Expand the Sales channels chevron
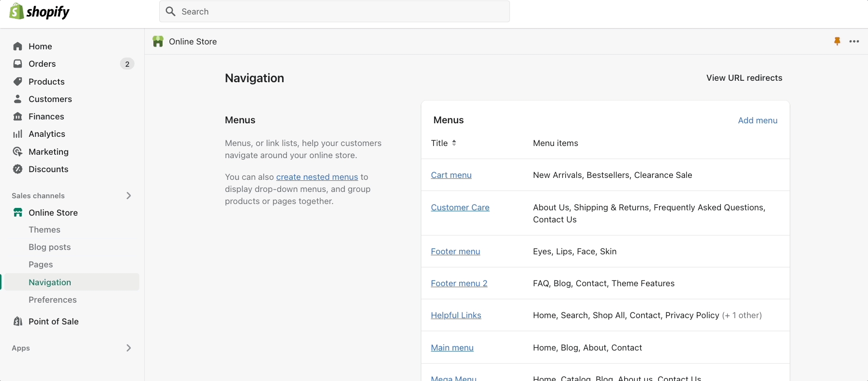 tap(129, 196)
